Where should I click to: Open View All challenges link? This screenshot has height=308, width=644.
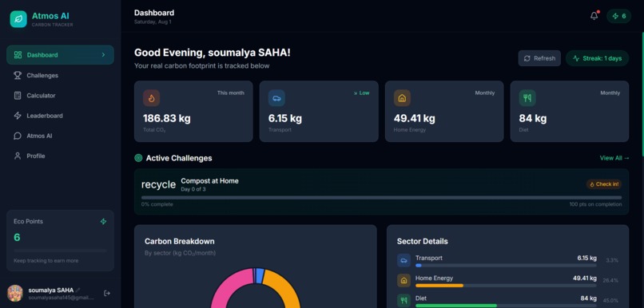614,158
